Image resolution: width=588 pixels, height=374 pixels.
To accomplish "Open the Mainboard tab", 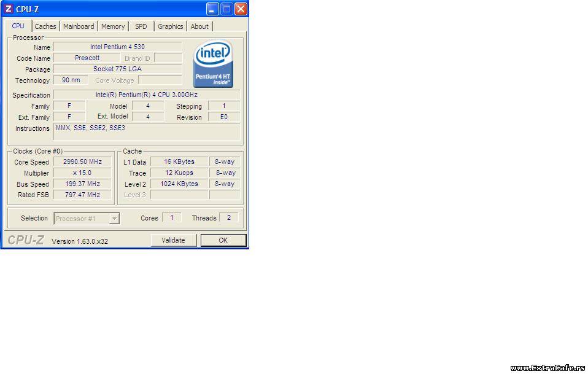I will click(79, 26).
